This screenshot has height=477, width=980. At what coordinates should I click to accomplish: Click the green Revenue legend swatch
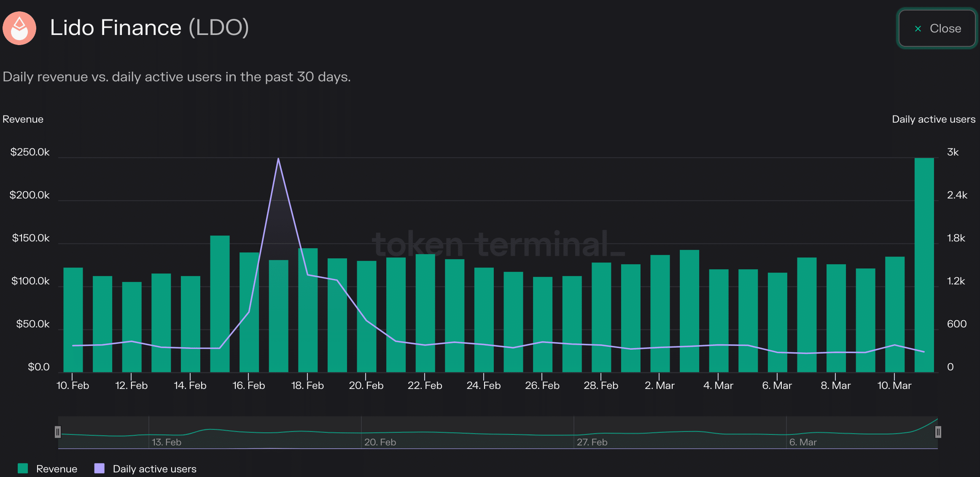23,469
